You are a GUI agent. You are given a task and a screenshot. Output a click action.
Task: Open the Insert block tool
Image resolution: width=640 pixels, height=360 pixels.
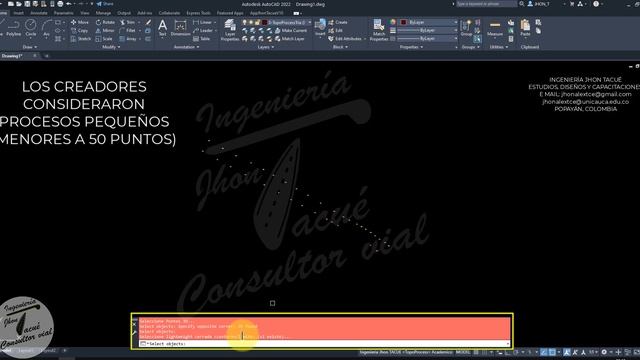point(320,27)
